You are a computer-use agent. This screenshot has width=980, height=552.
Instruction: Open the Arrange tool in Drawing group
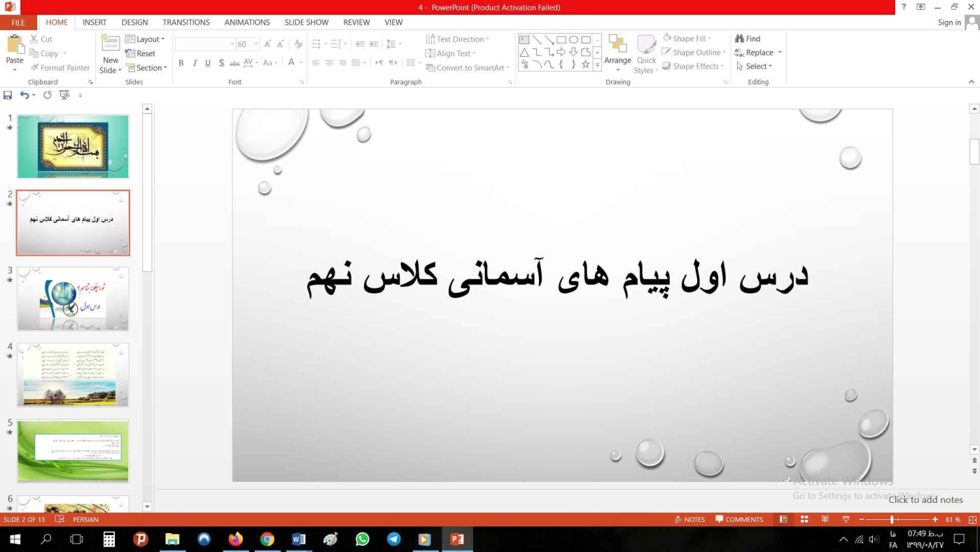(x=617, y=53)
